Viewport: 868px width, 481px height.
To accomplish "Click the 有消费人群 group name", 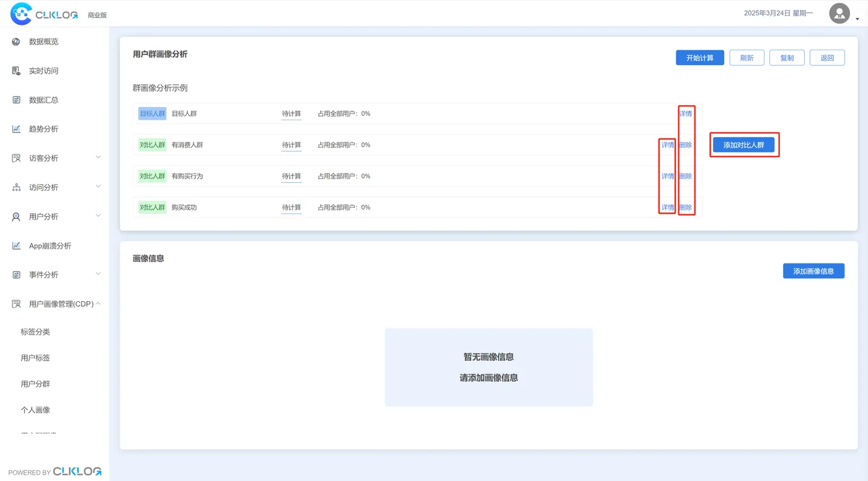I will coord(187,144).
